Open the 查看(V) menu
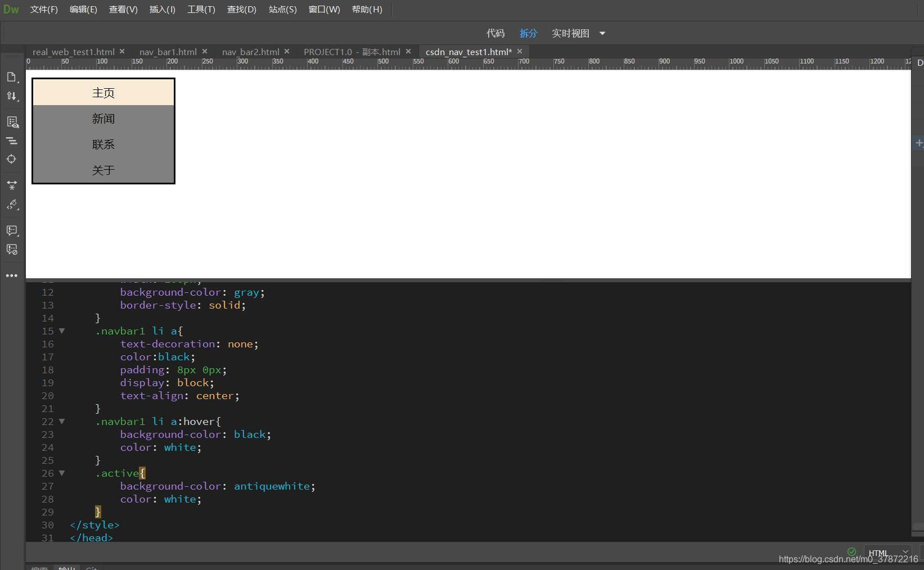The image size is (924, 570). click(x=123, y=10)
